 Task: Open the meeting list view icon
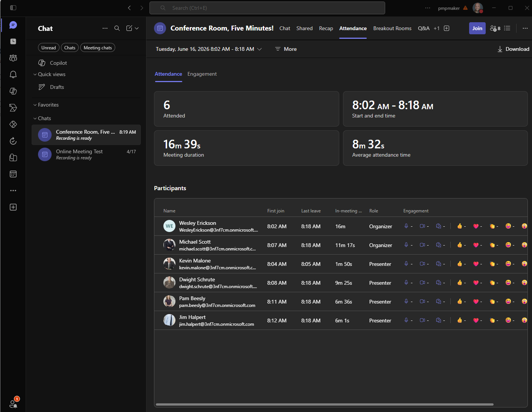pyautogui.click(x=507, y=28)
